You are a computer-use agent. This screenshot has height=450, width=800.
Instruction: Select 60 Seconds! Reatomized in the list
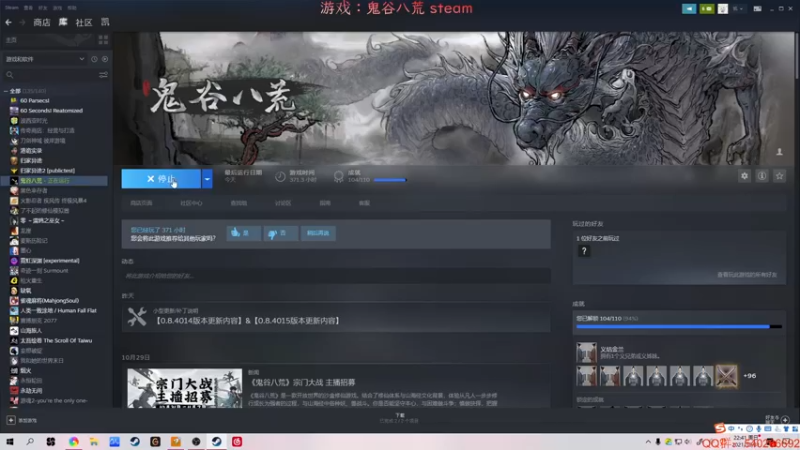pyautogui.click(x=51, y=110)
